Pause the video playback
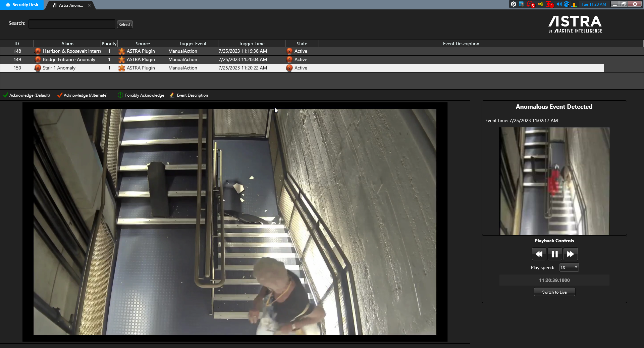The height and width of the screenshot is (348, 644). coord(554,254)
